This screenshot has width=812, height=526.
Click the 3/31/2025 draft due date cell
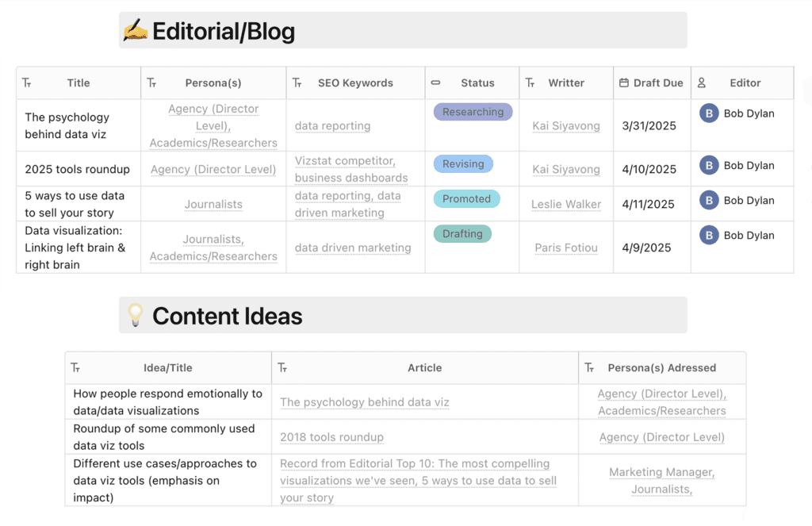tap(649, 125)
